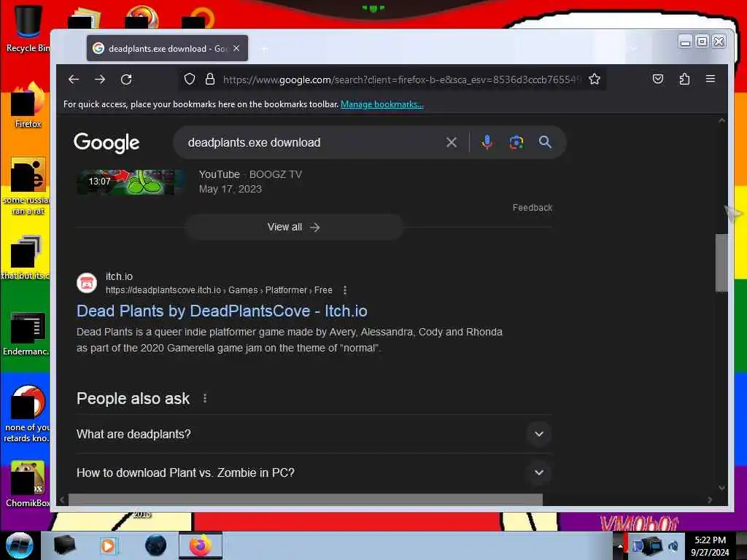Open Firefox hamburger application menu
The image size is (747, 560).
(711, 79)
